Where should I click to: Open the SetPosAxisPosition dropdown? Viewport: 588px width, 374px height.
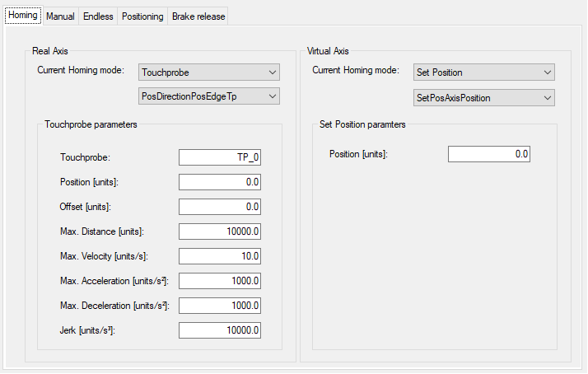483,97
